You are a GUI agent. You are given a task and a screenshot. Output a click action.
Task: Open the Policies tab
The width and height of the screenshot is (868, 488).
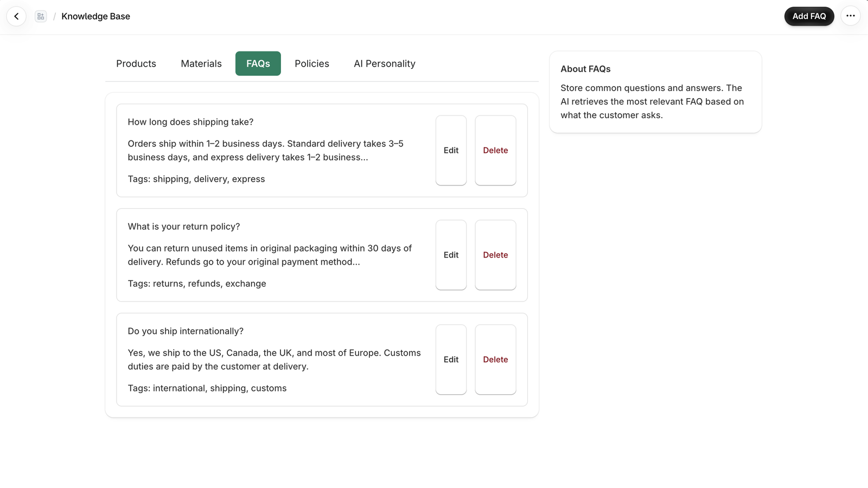(312, 63)
